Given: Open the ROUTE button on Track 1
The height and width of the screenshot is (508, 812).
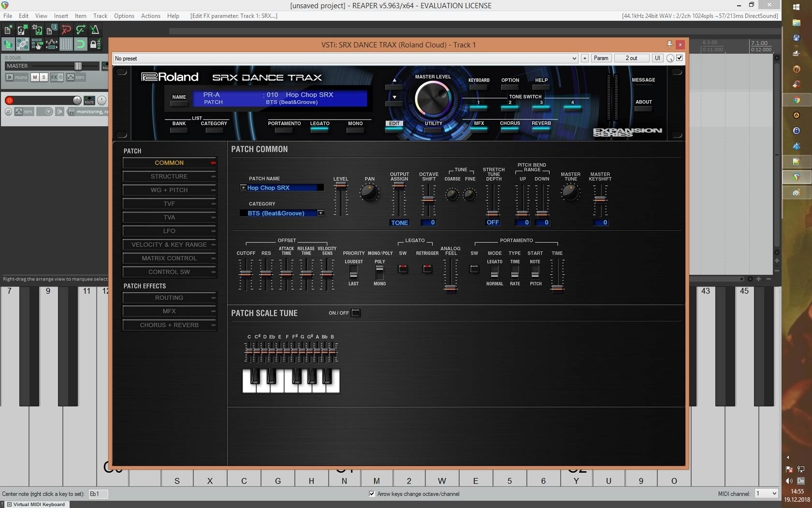Looking at the screenshot, I should [x=89, y=100].
